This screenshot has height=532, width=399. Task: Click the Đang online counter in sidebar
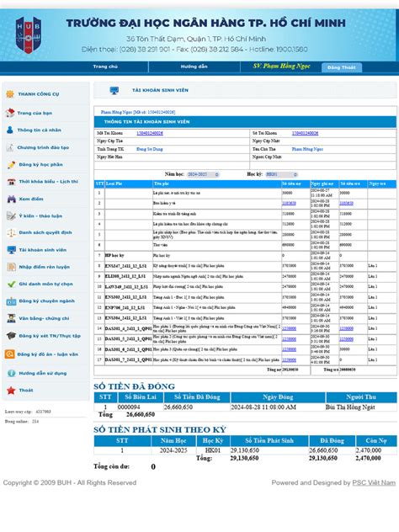[22, 422]
